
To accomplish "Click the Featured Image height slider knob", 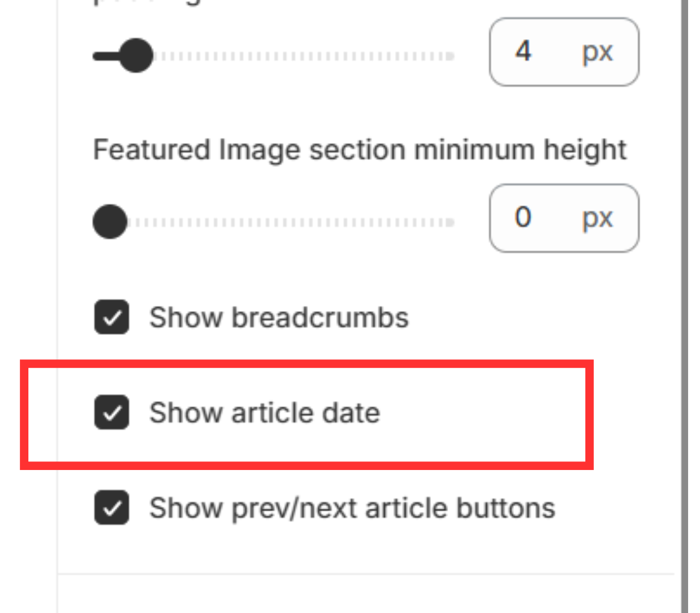I will coord(109,221).
